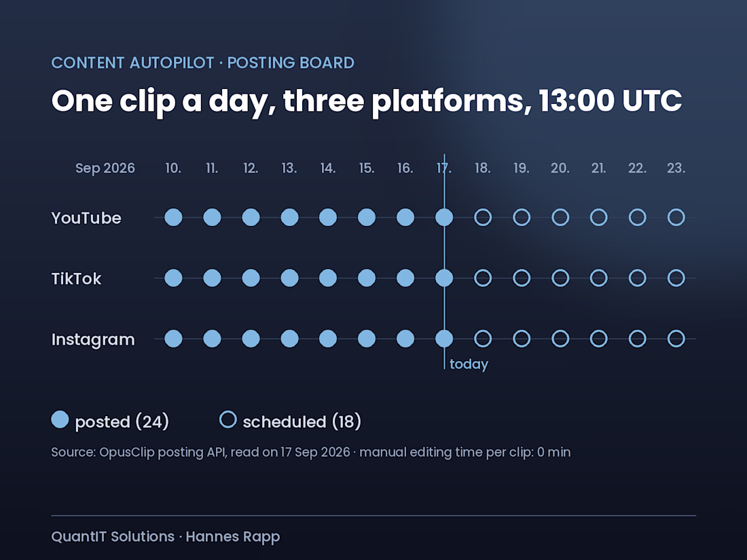Screen dimensions: 747x560
Task: Select Instagram scheduled circle on the 23rd
Action: tap(676, 339)
